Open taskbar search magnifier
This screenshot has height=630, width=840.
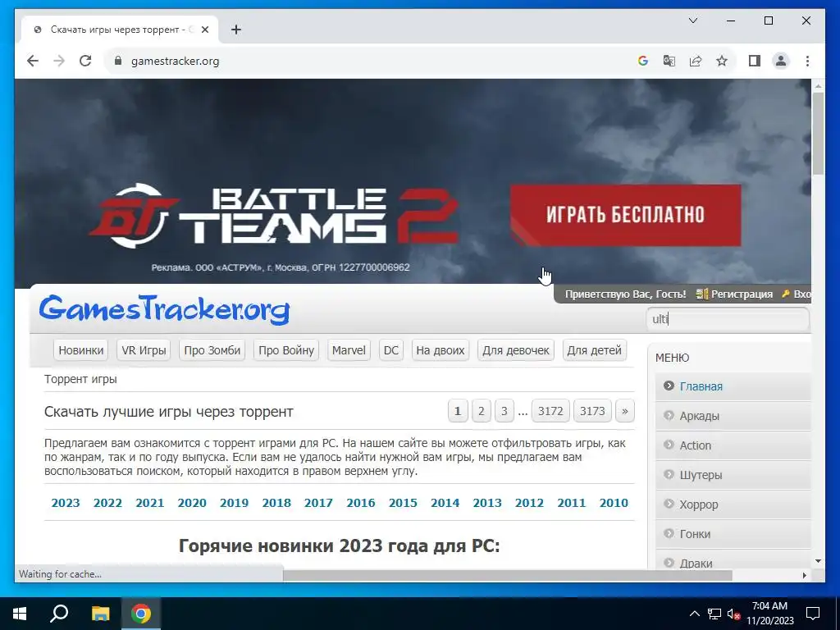point(59,614)
